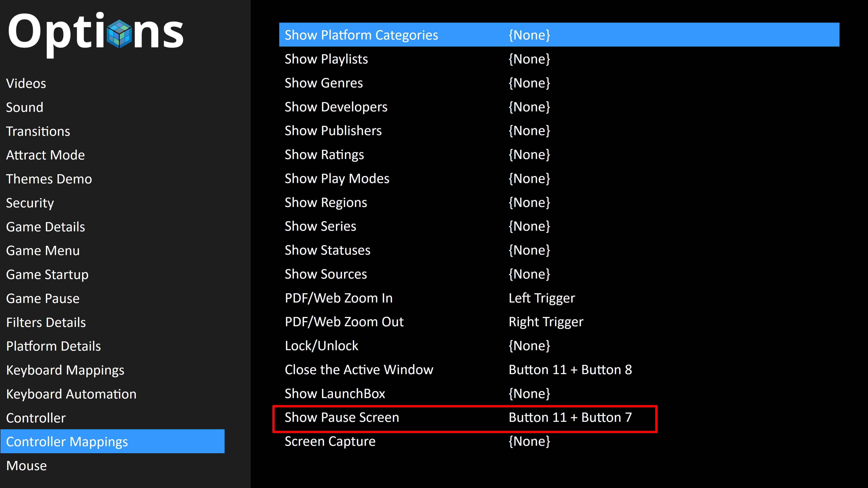The image size is (868, 488).
Task: Select PDF/Web Zoom Out mapping
Action: pyautogui.click(x=559, y=322)
